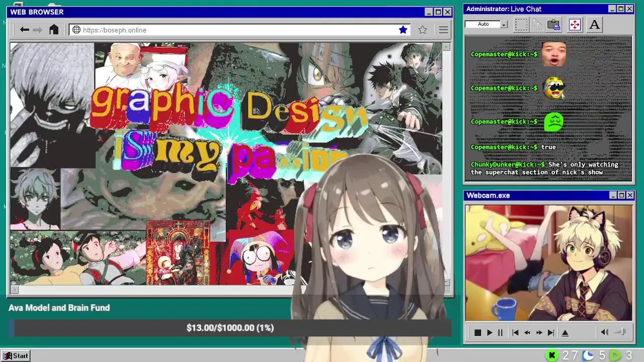644x362 pixels.
Task: Stop playback in Webcam.exe
Action: [477, 332]
